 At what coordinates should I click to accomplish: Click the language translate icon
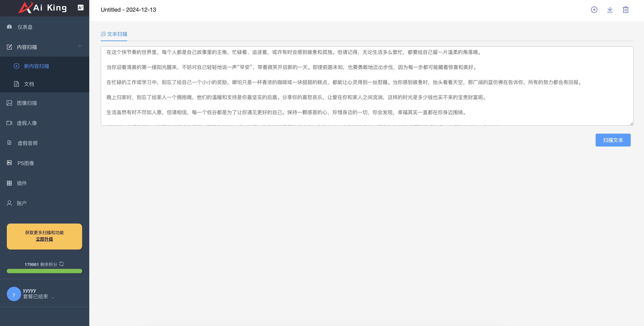[x=80, y=8]
